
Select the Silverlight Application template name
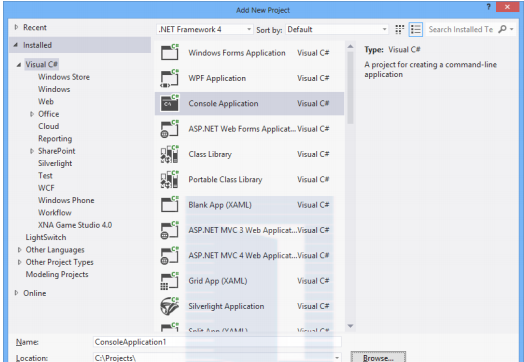226,306
